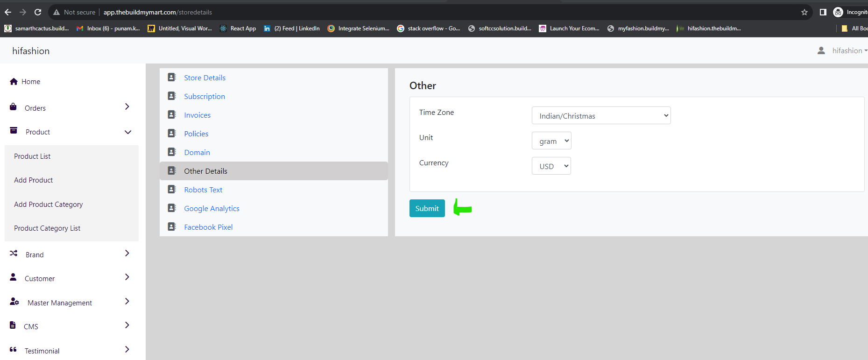Open the Integrate Selenium bookmark
Viewport: 868px width, 360px height.
359,28
